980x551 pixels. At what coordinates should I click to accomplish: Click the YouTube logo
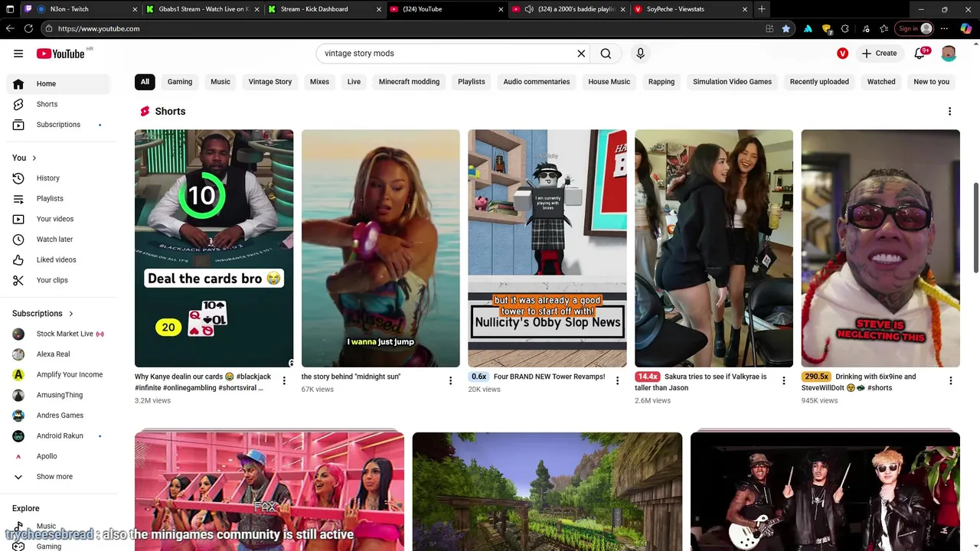60,54
